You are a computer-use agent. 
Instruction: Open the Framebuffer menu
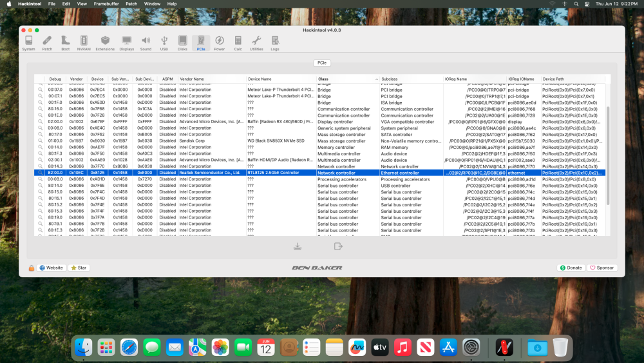106,4
